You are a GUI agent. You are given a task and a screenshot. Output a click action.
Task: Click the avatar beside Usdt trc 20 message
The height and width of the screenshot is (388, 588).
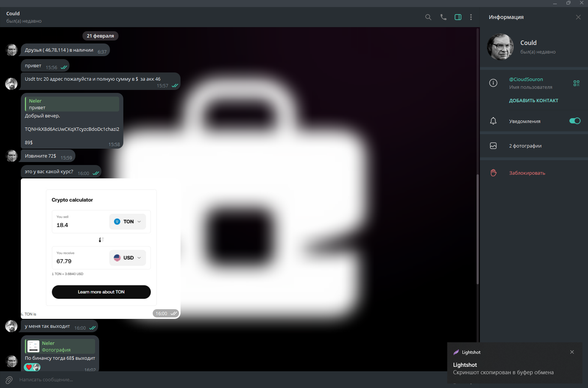click(x=12, y=84)
